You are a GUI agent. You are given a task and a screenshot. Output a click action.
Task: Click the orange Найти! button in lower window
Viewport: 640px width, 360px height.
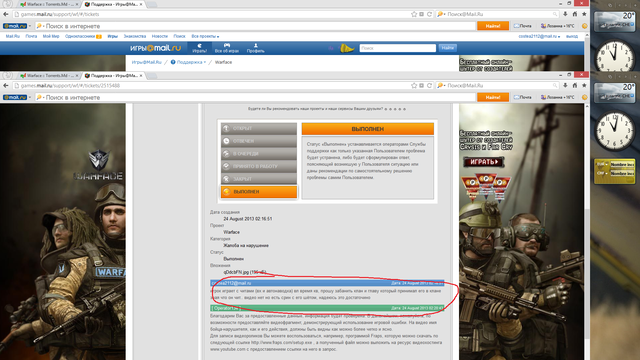(x=493, y=98)
